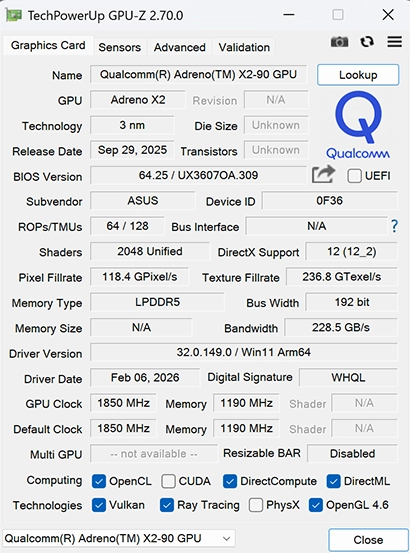
Task: Click the Digital Signature value WHQL
Action: tap(348, 378)
